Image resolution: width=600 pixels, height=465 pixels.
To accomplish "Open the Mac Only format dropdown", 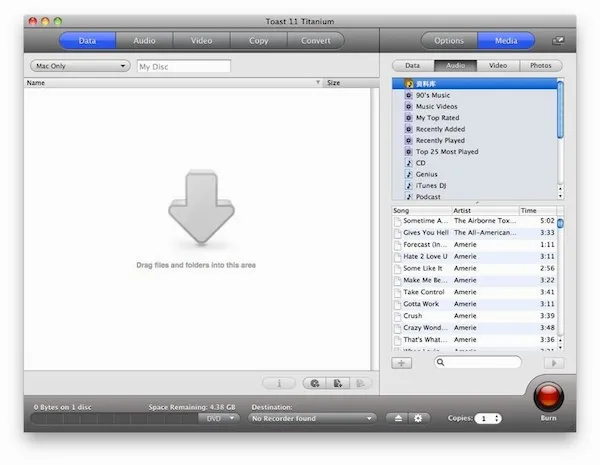I will tap(80, 66).
